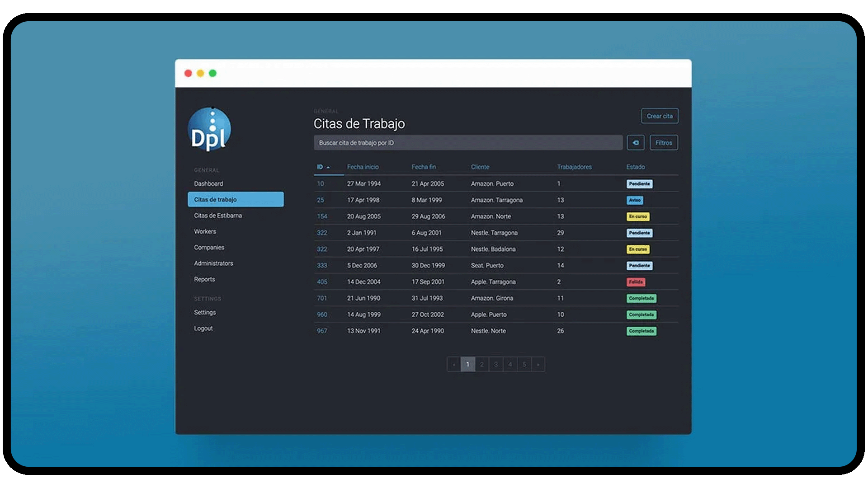The width and height of the screenshot is (868, 488).
Task: Click the ID column sort arrow
Action: coord(328,168)
